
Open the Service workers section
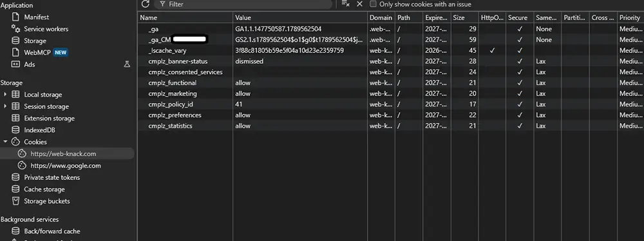point(46,29)
